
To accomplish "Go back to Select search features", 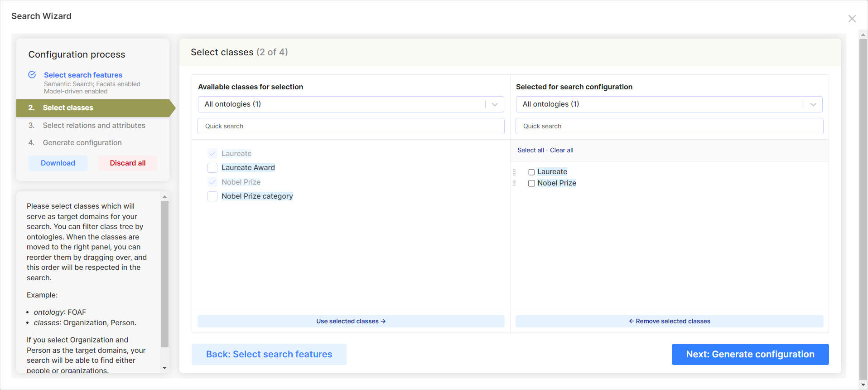I will 269,354.
